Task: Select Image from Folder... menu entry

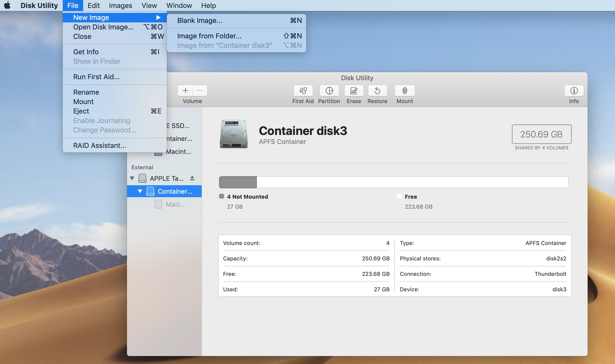Action: click(209, 36)
